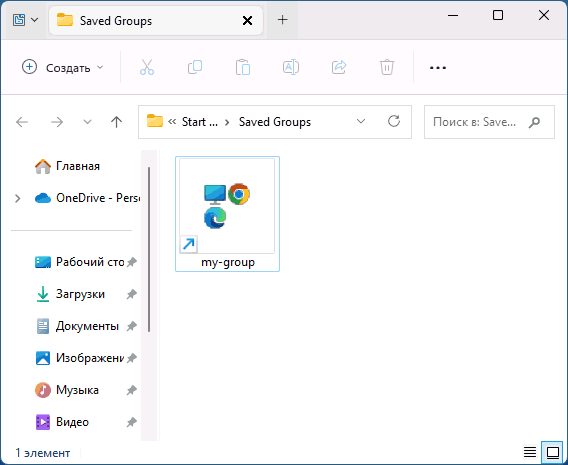Click the search magnifier icon
This screenshot has width=568, height=465.
click(x=534, y=122)
